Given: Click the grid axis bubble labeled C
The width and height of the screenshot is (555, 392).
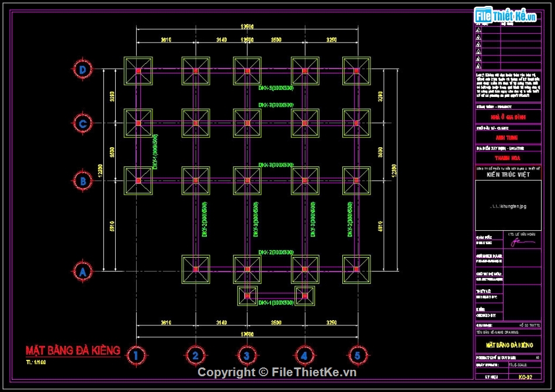Looking at the screenshot, I should point(82,123).
